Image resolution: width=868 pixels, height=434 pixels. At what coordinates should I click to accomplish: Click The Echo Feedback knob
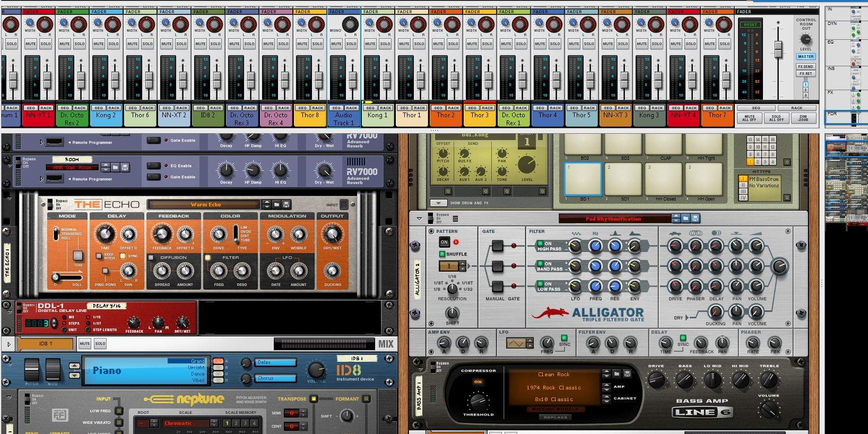coord(161,234)
